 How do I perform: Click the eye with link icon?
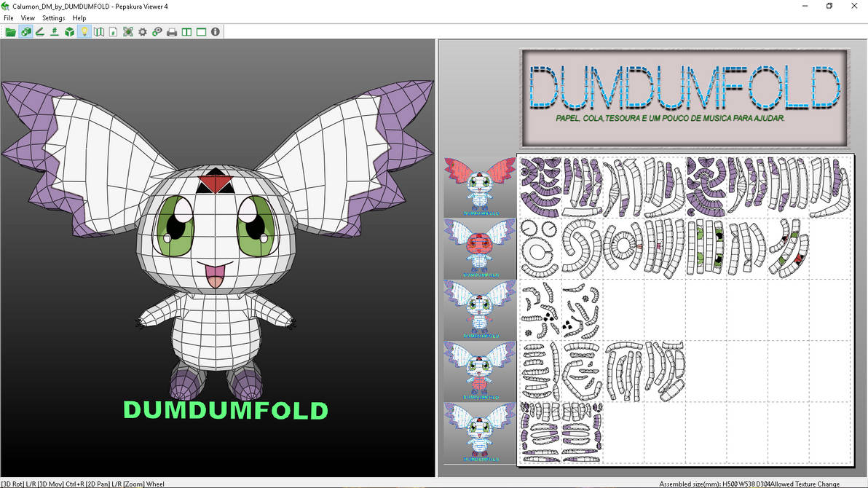157,32
